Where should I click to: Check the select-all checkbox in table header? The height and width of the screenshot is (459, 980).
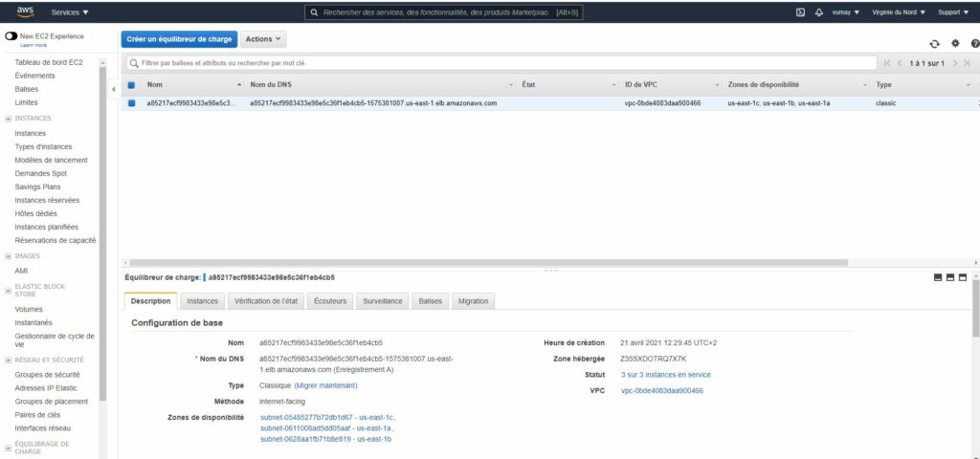tap(132, 85)
